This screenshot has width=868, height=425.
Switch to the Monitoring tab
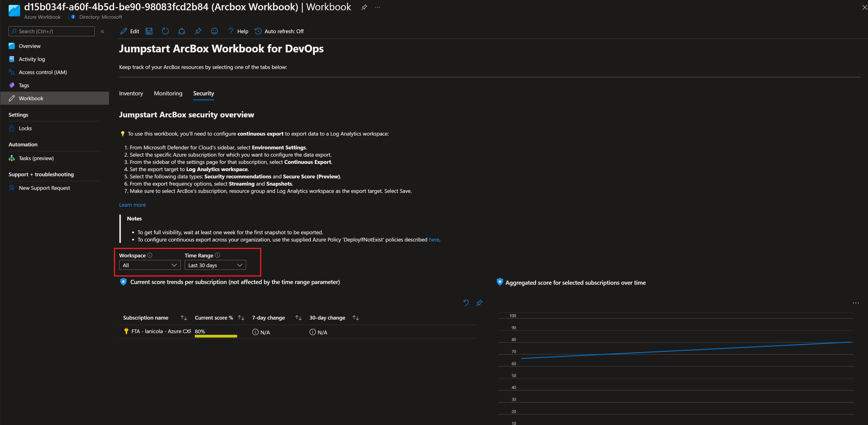pyautogui.click(x=168, y=93)
